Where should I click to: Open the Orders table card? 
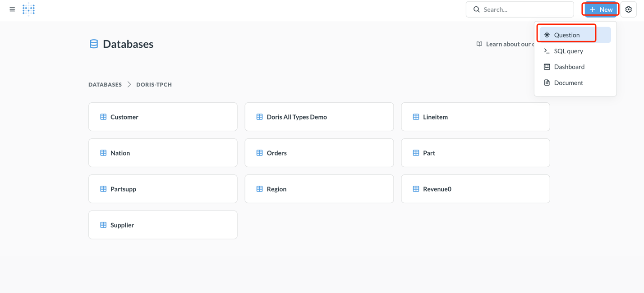click(x=319, y=153)
